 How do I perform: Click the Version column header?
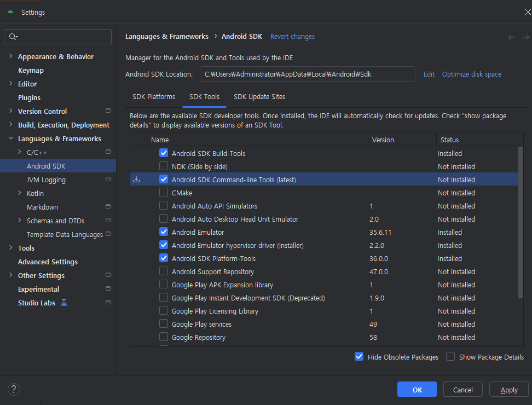pos(402,140)
